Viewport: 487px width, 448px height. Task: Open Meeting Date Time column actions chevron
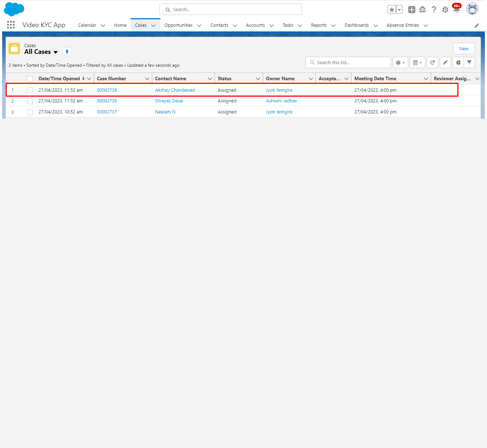point(426,78)
